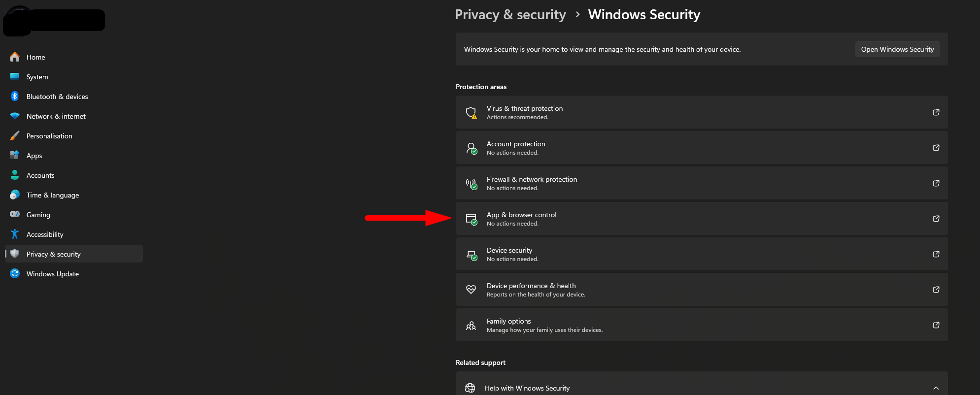Click the Device performance heart icon
The width and height of the screenshot is (980, 395).
point(471,290)
